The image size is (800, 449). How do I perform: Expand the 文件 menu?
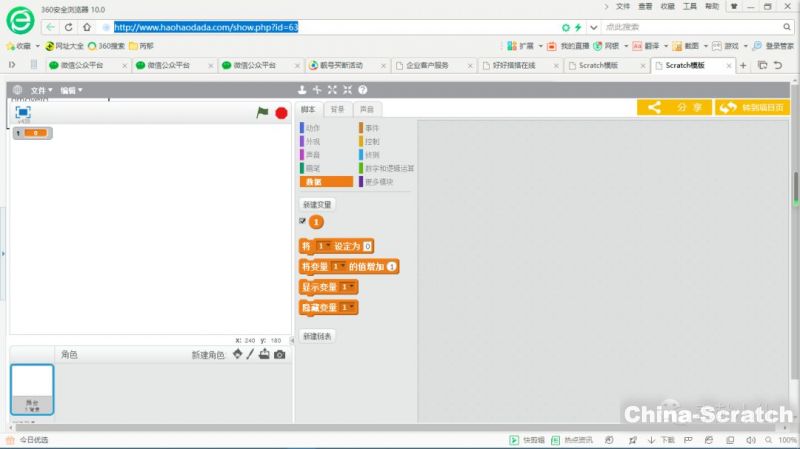coord(41,90)
